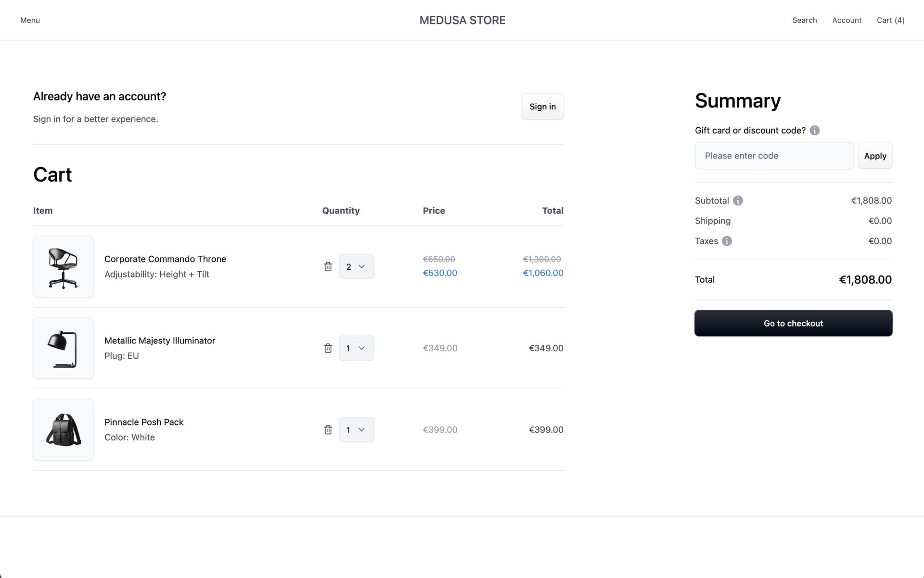Open the Metallic Majesty Illuminator thumbnail

pyautogui.click(x=63, y=348)
